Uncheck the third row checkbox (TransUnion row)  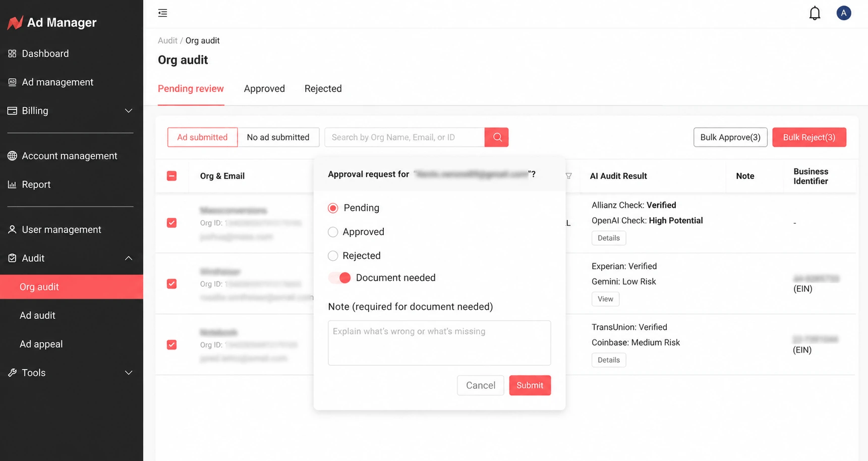coord(171,345)
